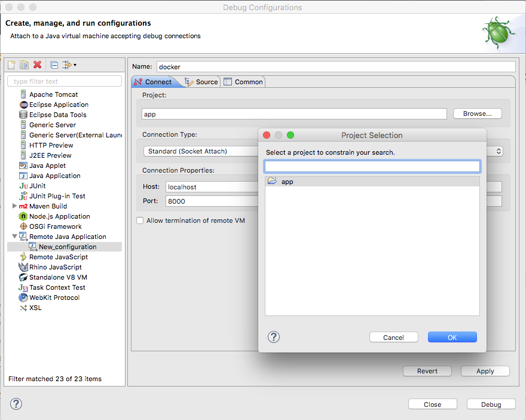The width and height of the screenshot is (526, 420).
Task: Enable Allow termination of remote VM
Action: pyautogui.click(x=140, y=220)
